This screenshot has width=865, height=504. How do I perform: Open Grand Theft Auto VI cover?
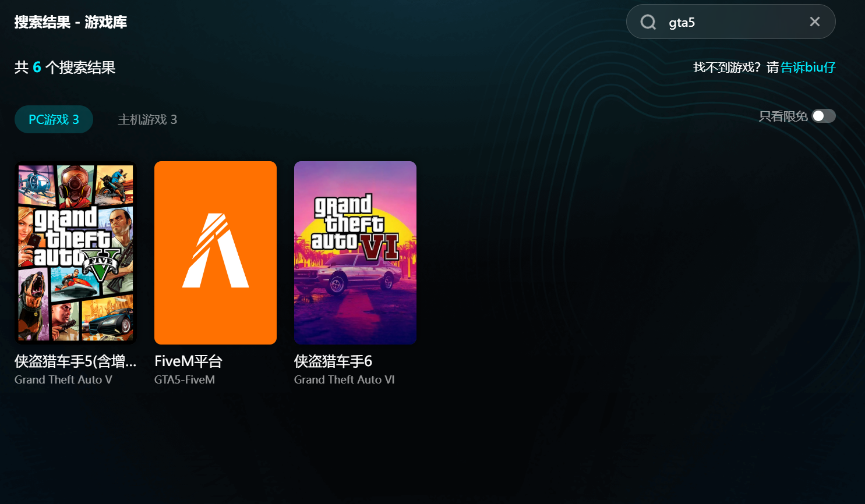[355, 253]
